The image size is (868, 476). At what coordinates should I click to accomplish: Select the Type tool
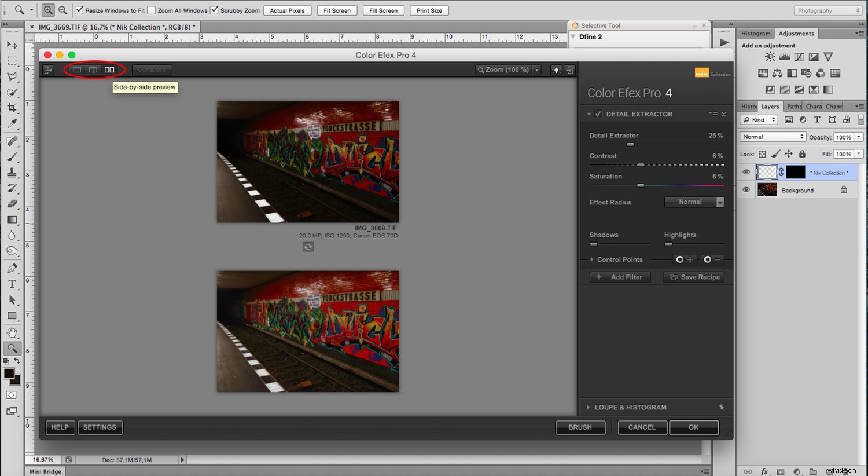(x=12, y=283)
